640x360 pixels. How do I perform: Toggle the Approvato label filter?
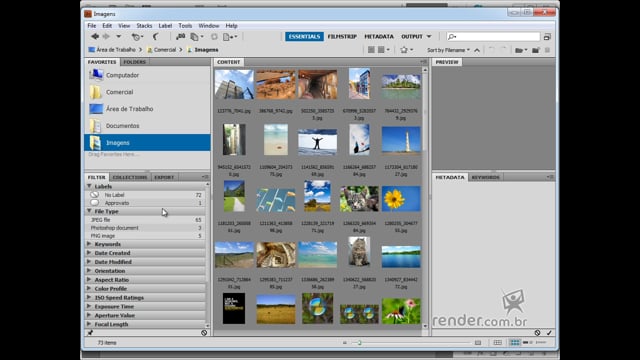coord(146,203)
